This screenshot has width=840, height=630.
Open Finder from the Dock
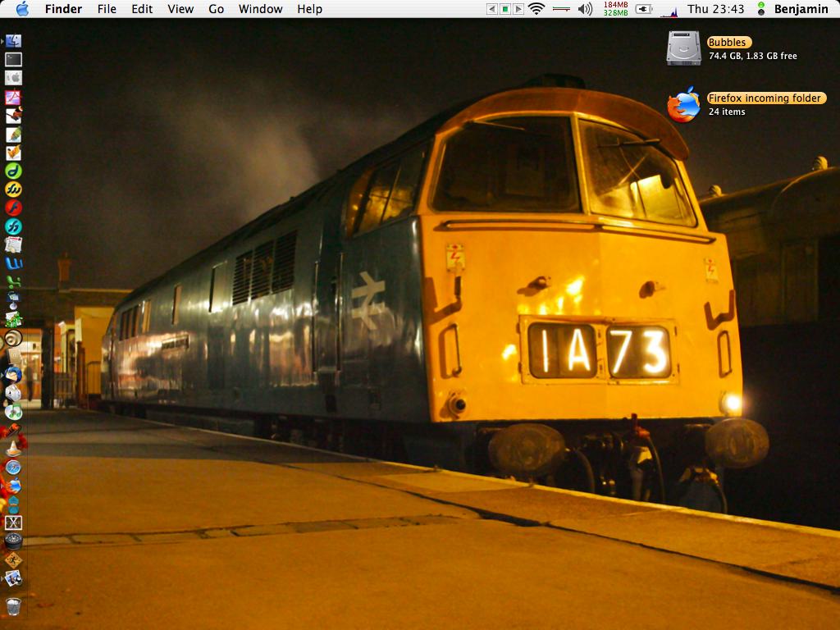(x=13, y=41)
